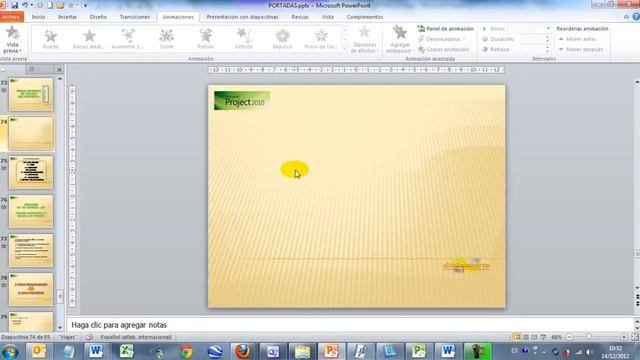The image size is (640, 360).
Task: Switch to the Diseño tab
Action: [x=98, y=17]
